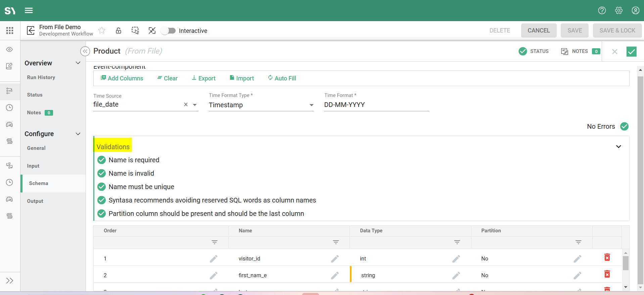Viewport: 644px width, 295px height.
Task: Clear the file_date Time Source selection
Action: [x=186, y=105]
